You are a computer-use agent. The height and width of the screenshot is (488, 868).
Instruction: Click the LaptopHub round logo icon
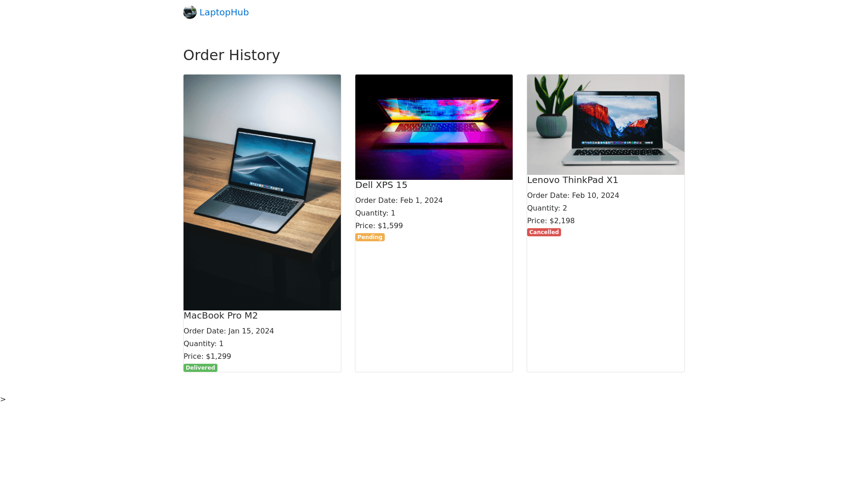coord(190,12)
